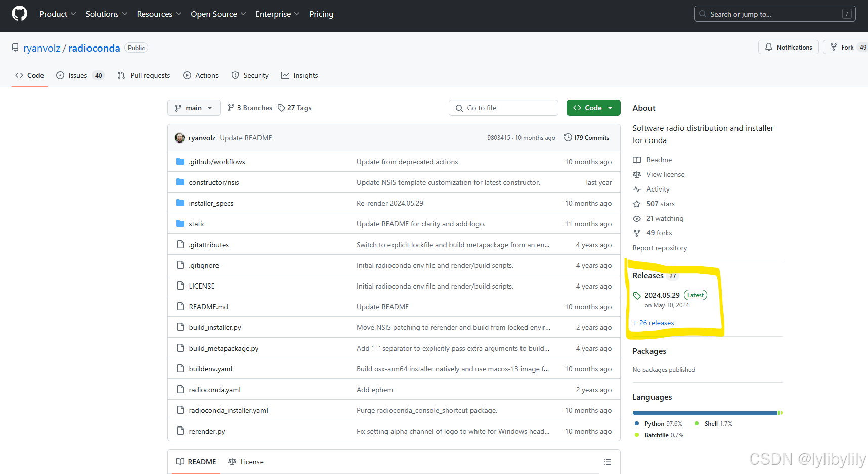Click the bell icon in Notifications button

[x=769, y=47]
